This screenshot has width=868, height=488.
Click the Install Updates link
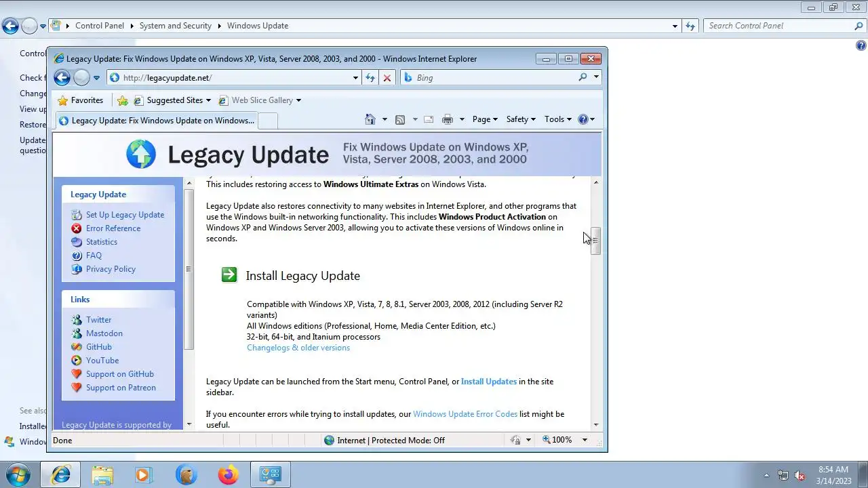coord(489,382)
